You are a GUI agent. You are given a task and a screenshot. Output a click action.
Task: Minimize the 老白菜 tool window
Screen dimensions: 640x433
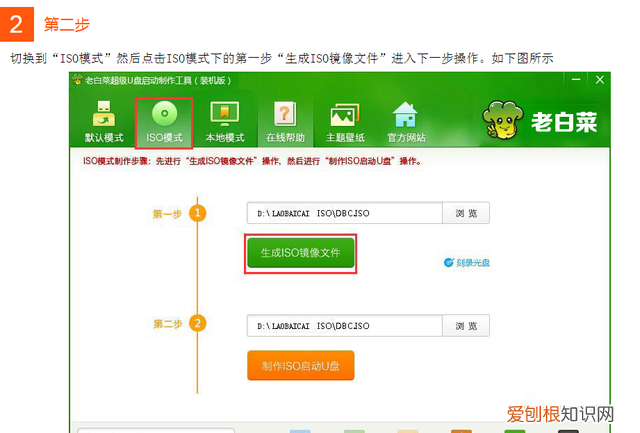tap(576, 80)
